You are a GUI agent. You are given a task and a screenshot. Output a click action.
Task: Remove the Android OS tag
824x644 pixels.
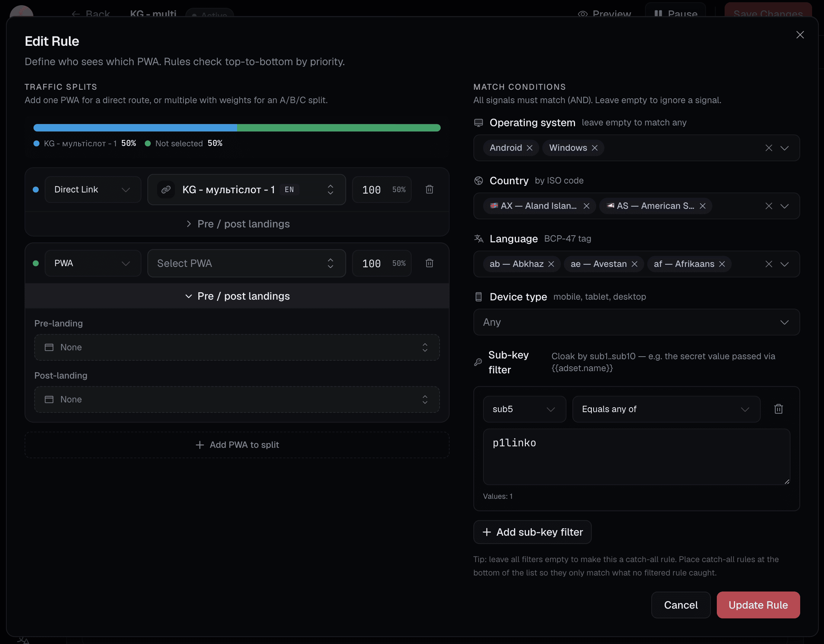pyautogui.click(x=530, y=148)
